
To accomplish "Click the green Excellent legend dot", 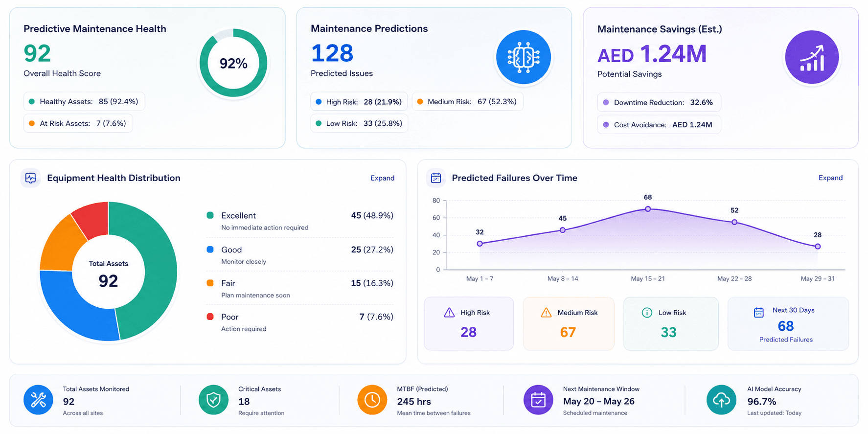I will coord(210,215).
